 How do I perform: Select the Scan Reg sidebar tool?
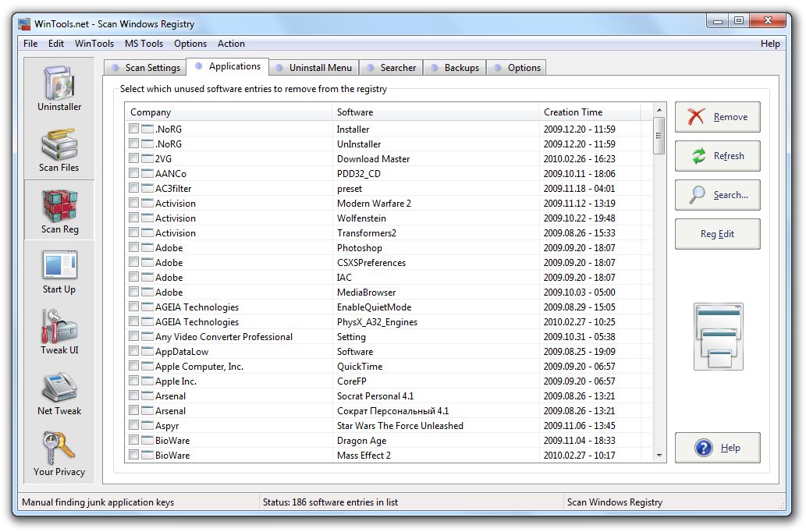(59, 211)
